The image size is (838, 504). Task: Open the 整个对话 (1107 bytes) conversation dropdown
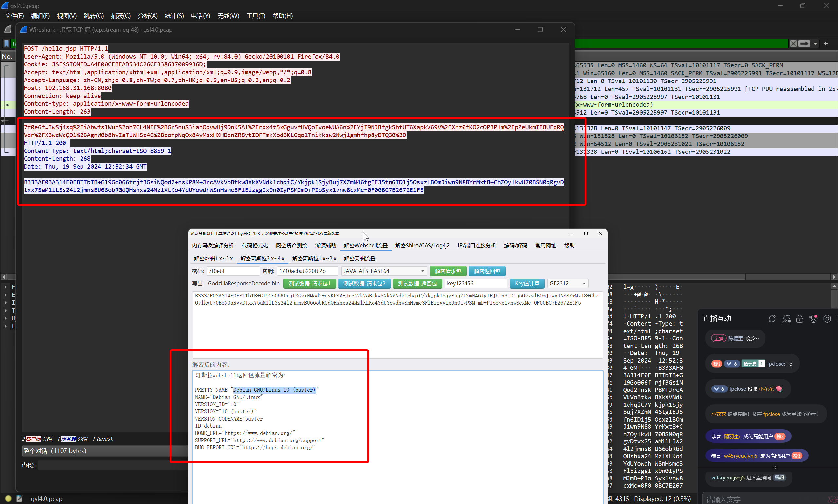click(x=105, y=451)
